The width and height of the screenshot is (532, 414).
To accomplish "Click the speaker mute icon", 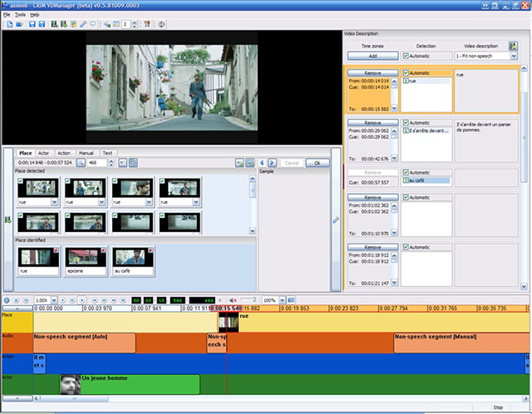I will click(x=233, y=300).
